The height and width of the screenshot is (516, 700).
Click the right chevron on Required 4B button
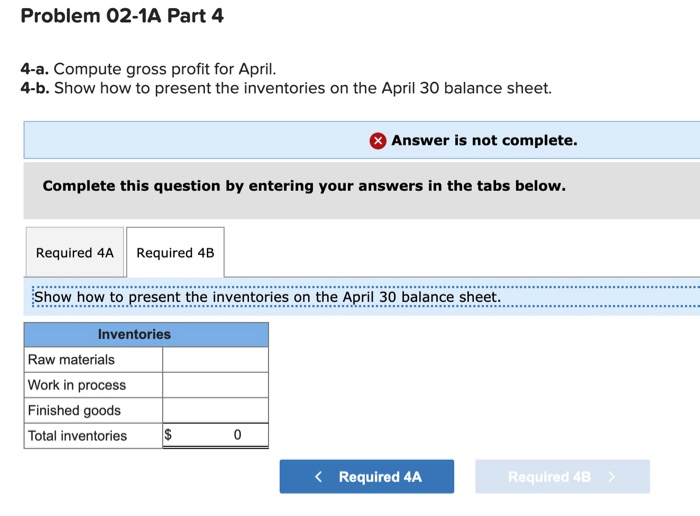(x=612, y=477)
